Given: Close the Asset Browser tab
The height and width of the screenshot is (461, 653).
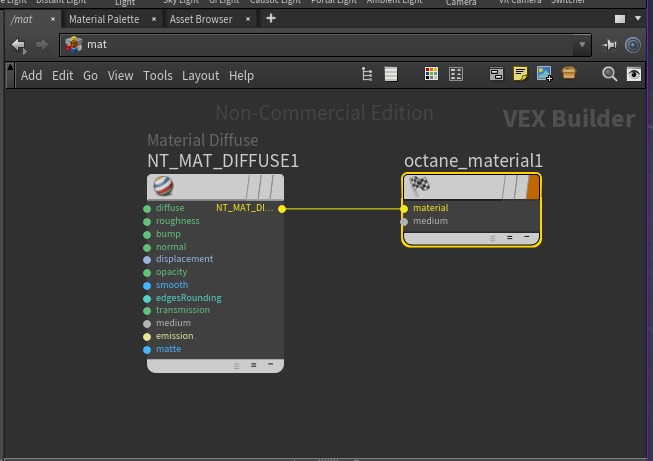Looking at the screenshot, I should [248, 19].
